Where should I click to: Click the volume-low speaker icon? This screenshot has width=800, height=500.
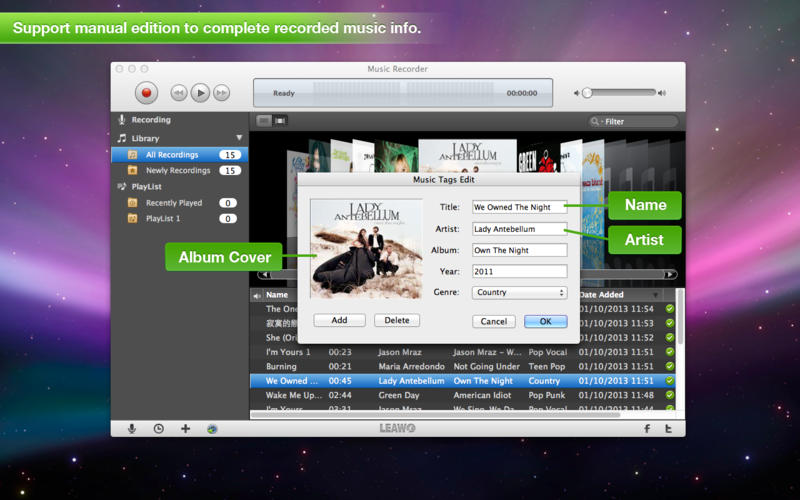click(577, 93)
